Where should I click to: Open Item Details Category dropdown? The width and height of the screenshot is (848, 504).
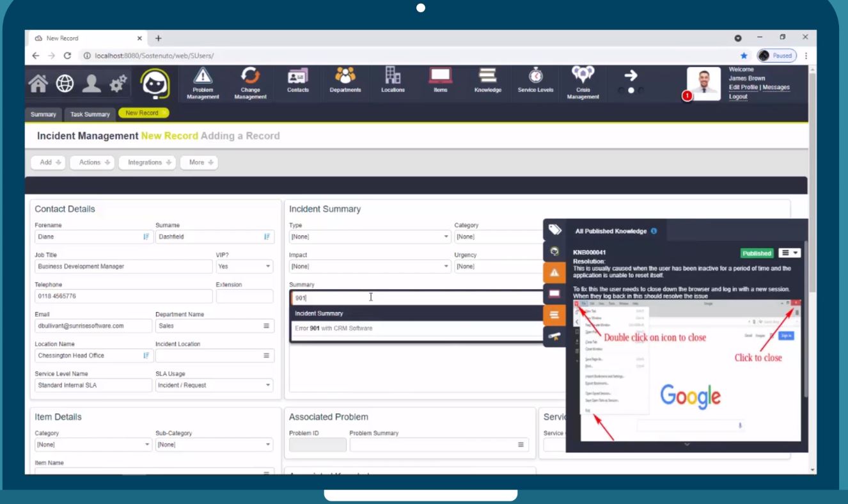[x=93, y=445]
